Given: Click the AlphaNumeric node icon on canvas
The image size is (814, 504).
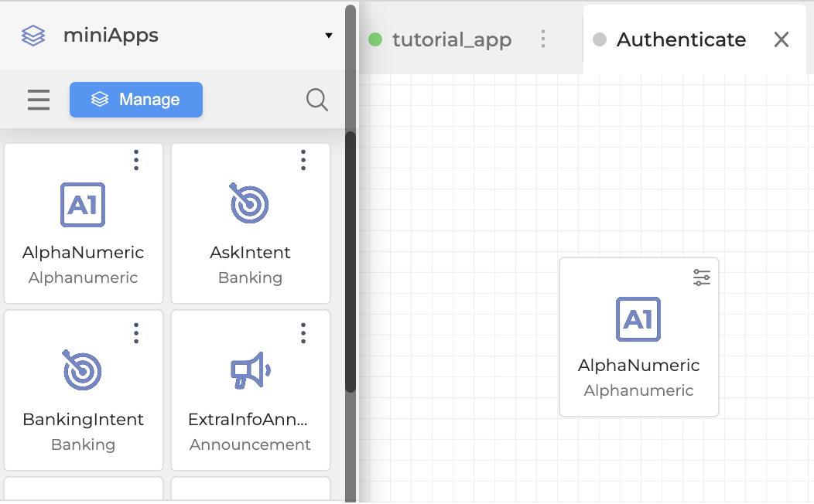Looking at the screenshot, I should coord(638,318).
